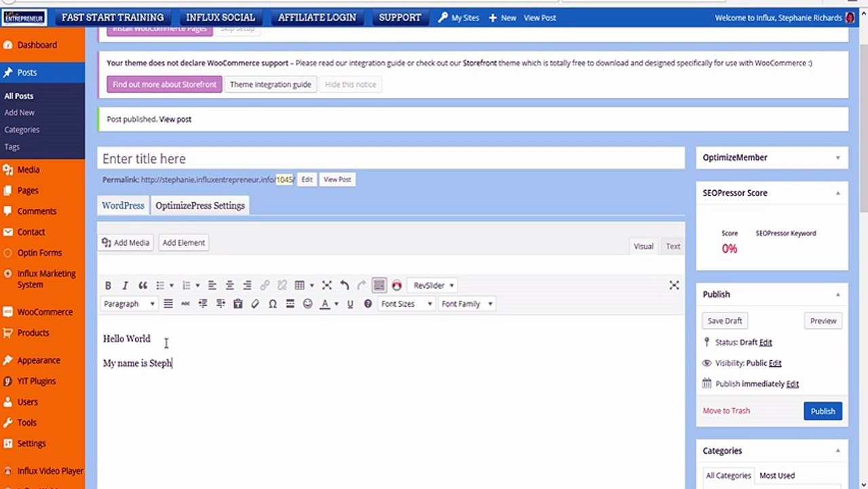Viewport: 868px width, 489px height.
Task: Open the emoticons smiley icon
Action: [x=307, y=304]
